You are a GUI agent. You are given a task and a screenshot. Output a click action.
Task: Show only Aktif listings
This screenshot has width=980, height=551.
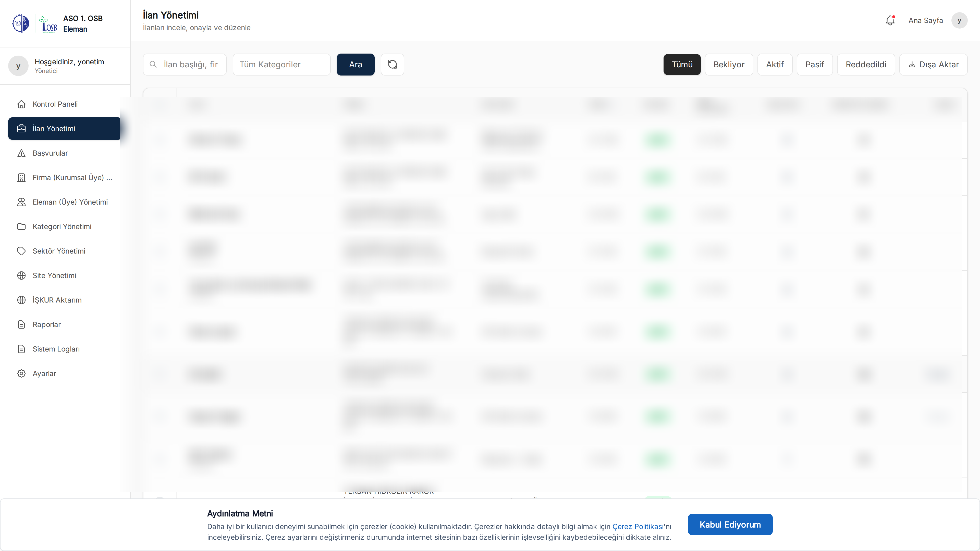(775, 65)
